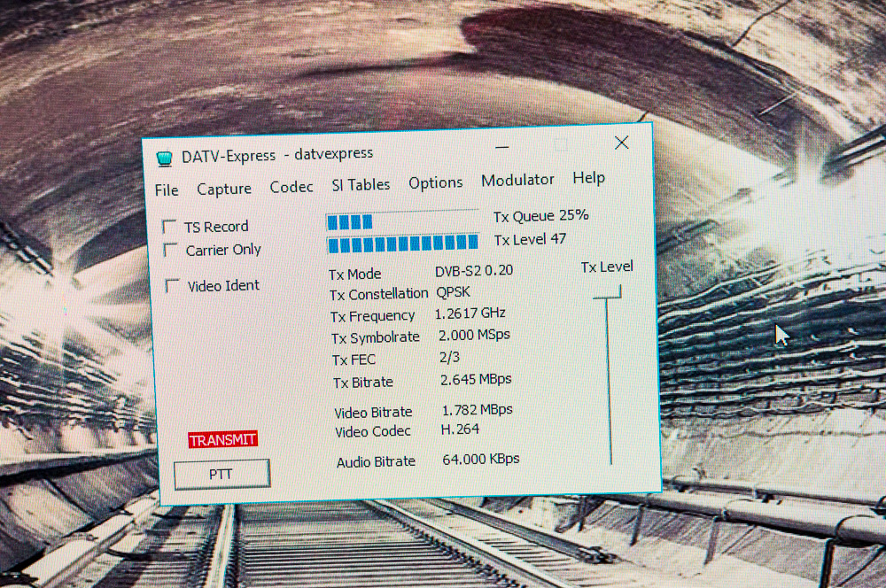Screen dimensions: 886x588
Task: Click the 'Tx Level' heading above the slider
Action: coord(607,267)
